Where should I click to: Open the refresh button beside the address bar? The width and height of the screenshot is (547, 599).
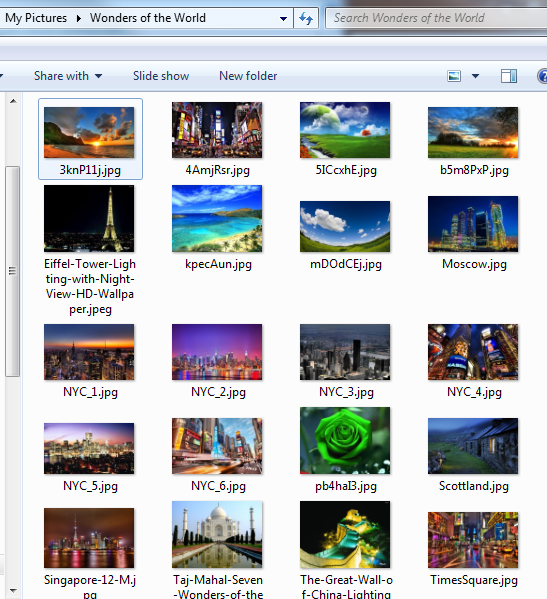(306, 18)
